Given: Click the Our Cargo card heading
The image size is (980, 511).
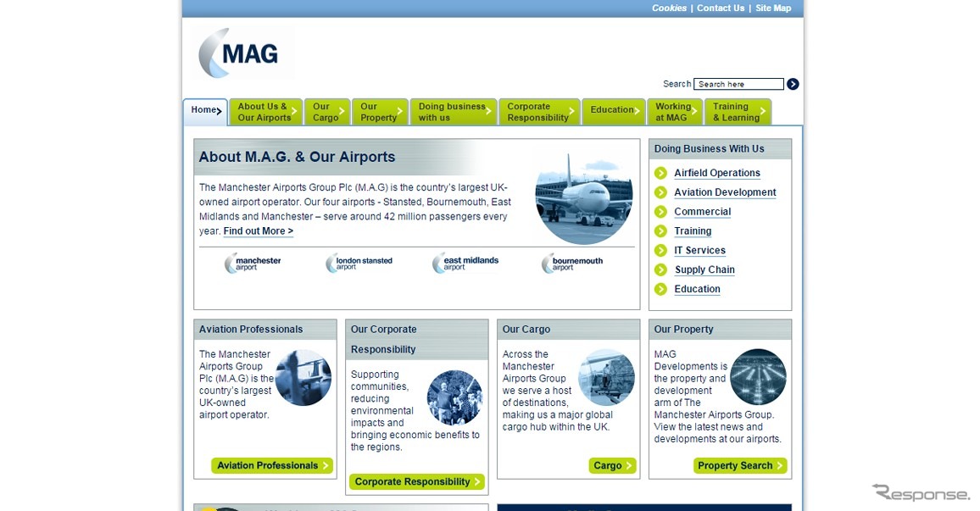Looking at the screenshot, I should coord(526,329).
